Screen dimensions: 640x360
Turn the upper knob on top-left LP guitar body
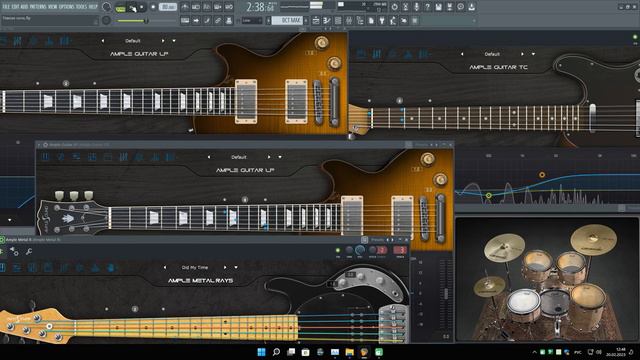point(322,42)
